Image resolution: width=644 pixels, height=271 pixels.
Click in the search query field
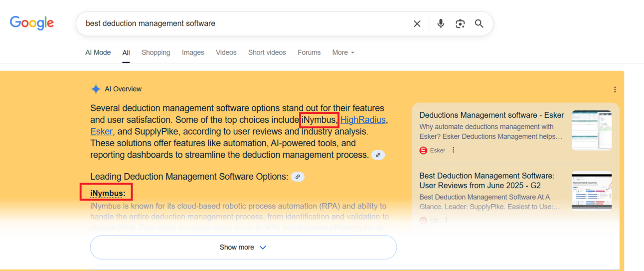(x=244, y=23)
